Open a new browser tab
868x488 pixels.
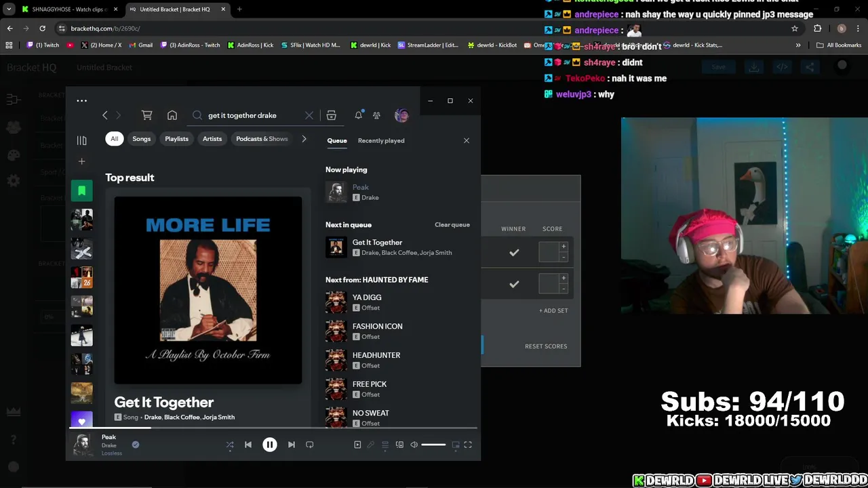[239, 9]
